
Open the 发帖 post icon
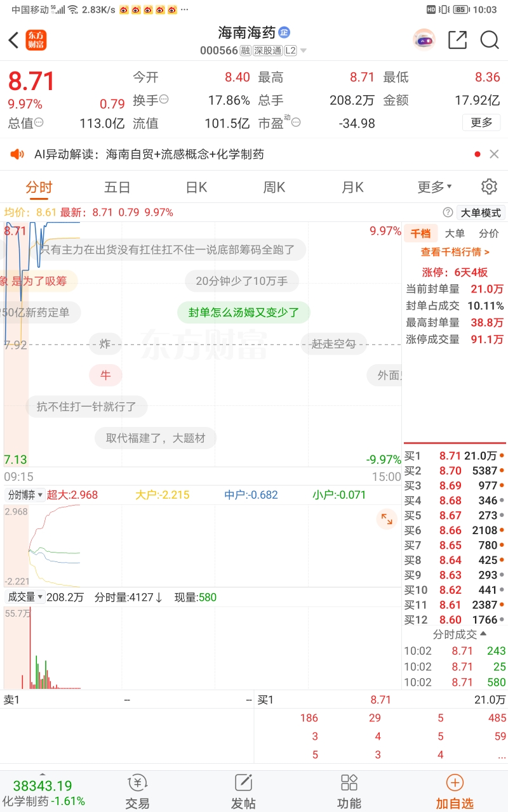(243, 791)
